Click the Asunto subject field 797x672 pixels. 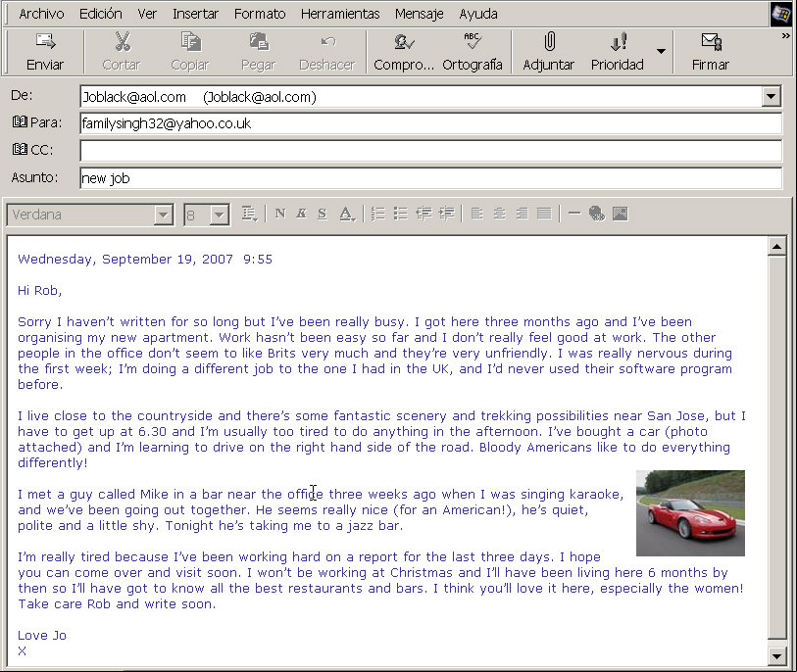[x=431, y=177]
